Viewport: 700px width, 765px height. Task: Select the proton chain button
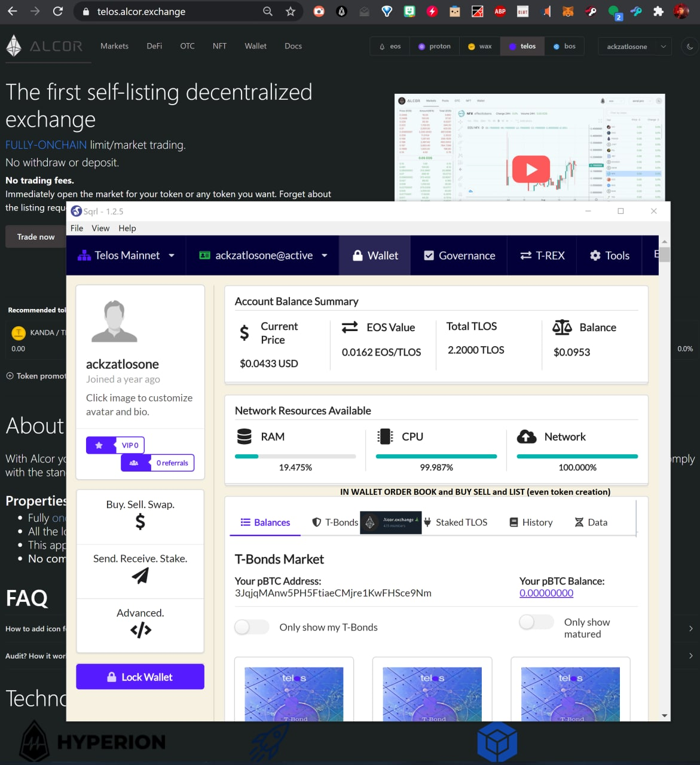tap(435, 46)
